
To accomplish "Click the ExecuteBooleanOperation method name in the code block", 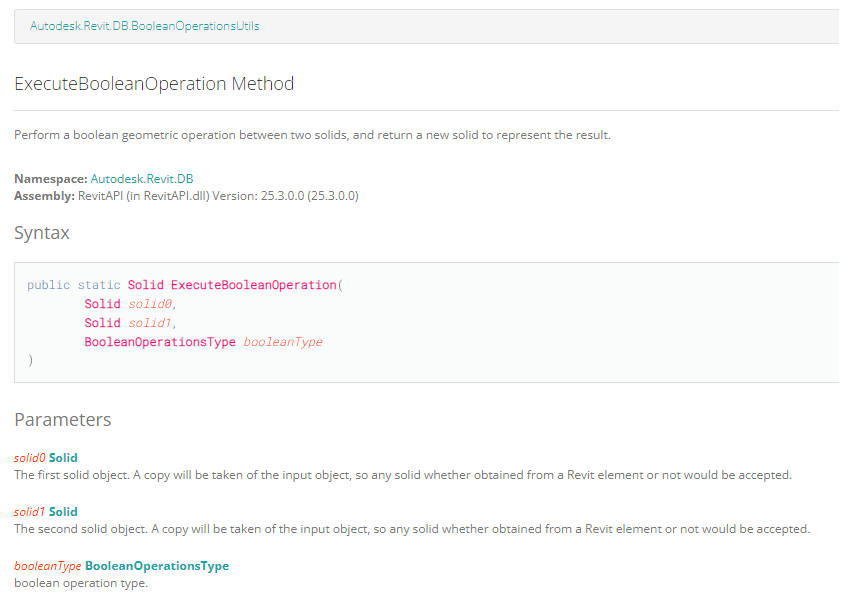I will tap(254, 285).
